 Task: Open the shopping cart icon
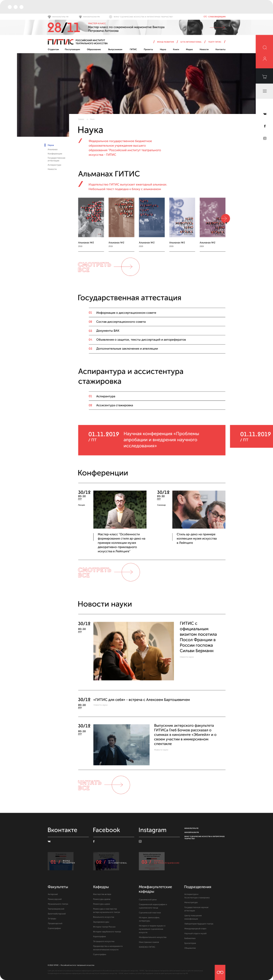pos(264,76)
